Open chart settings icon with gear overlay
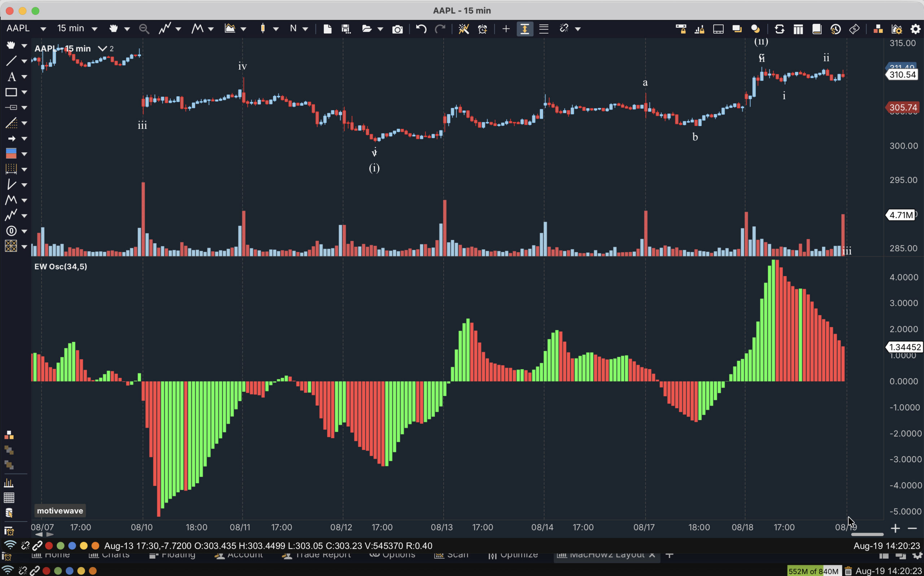Image resolution: width=924 pixels, height=576 pixels. pos(897,29)
